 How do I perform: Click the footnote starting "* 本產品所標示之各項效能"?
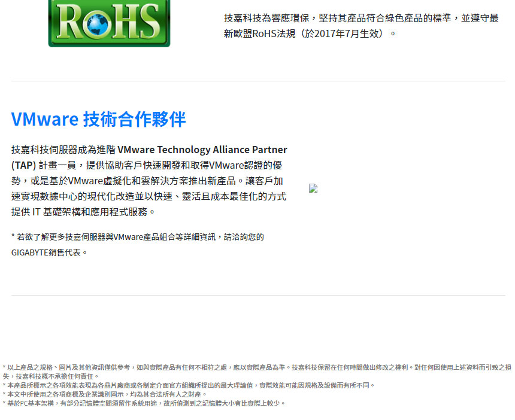(x=189, y=385)
